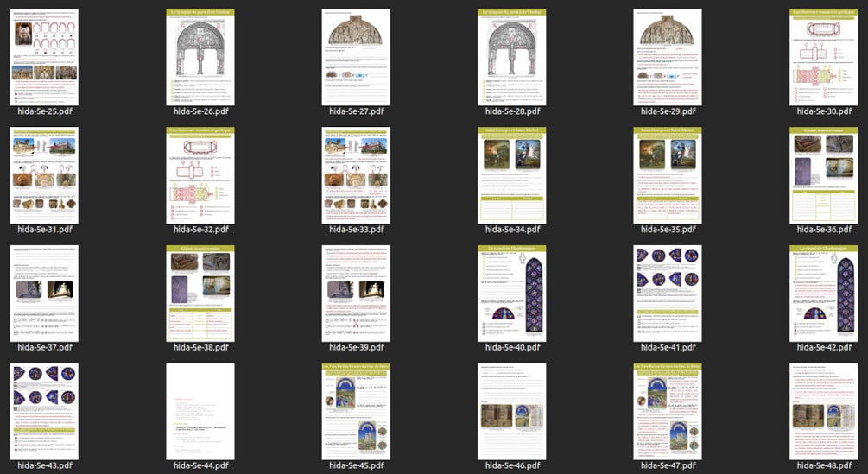Select the hida-5e-27.pdf thumbnail
Image resolution: width=868 pixels, height=474 pixels.
point(356,57)
